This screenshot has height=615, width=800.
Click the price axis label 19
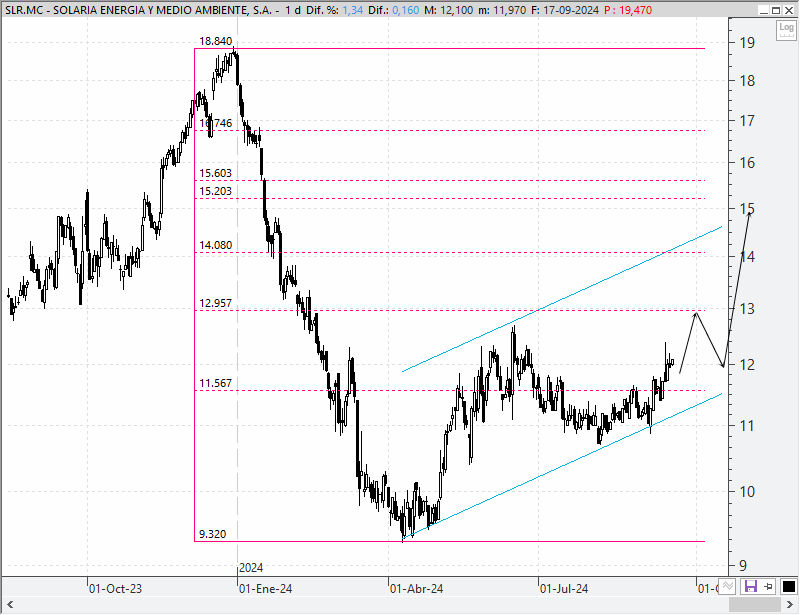coord(747,43)
